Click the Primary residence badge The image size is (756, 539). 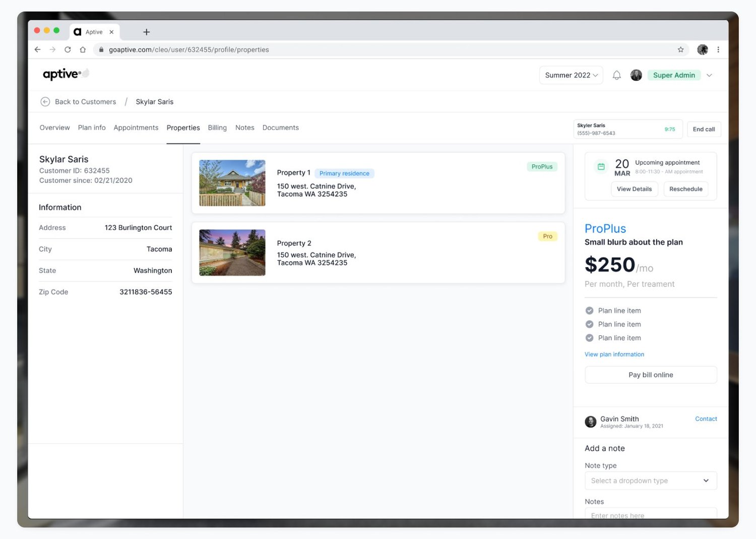pyautogui.click(x=344, y=173)
